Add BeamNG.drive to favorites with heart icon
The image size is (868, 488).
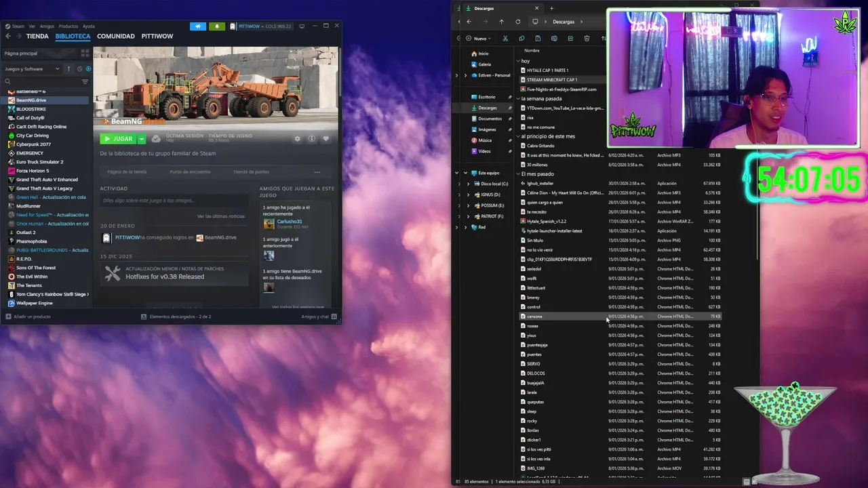pyautogui.click(x=325, y=138)
